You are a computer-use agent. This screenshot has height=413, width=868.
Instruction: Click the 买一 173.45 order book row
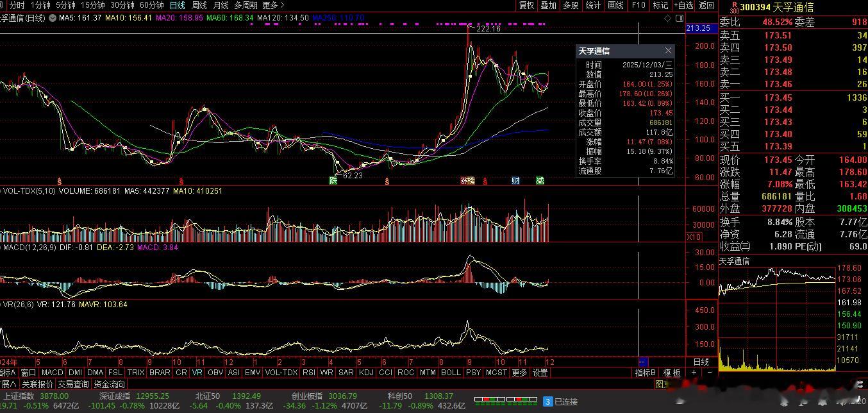coord(793,97)
